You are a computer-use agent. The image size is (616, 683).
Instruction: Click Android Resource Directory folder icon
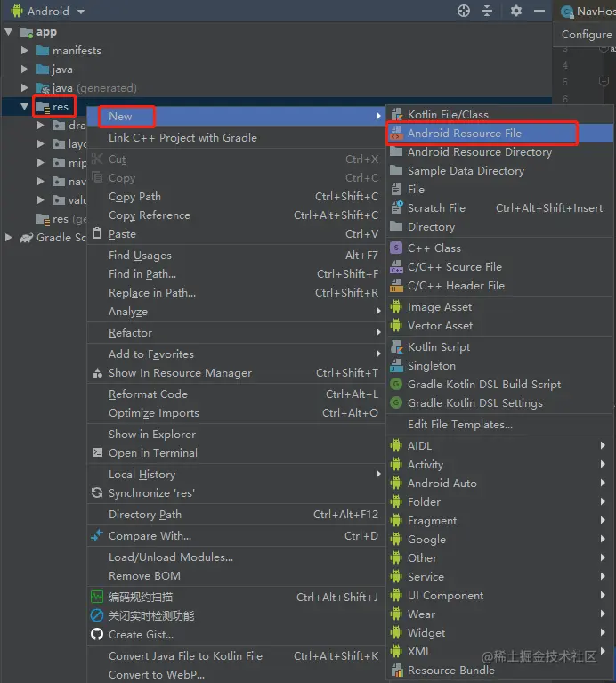[x=396, y=151]
